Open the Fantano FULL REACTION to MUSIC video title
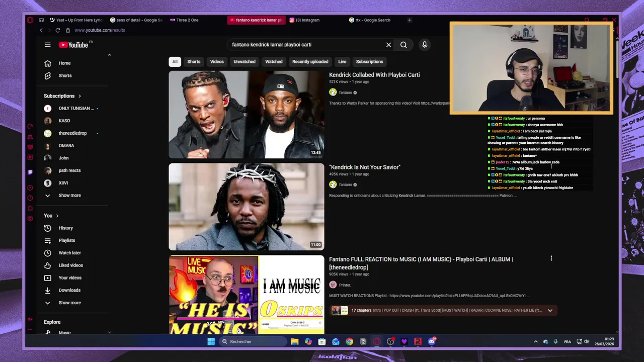 point(421,263)
